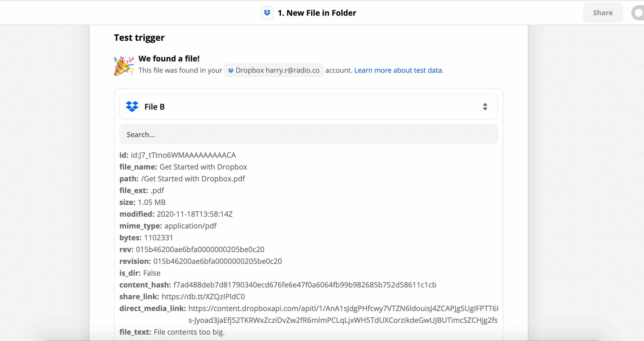644x341 pixels.
Task: Focus the Search field for file data
Action: (308, 134)
